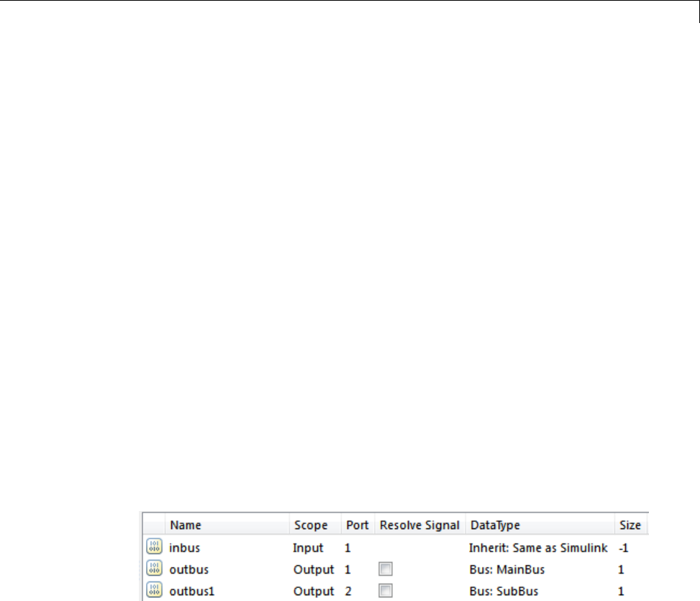The image size is (700, 601).
Task: Click the data icon beside inbus
Action: [154, 546]
